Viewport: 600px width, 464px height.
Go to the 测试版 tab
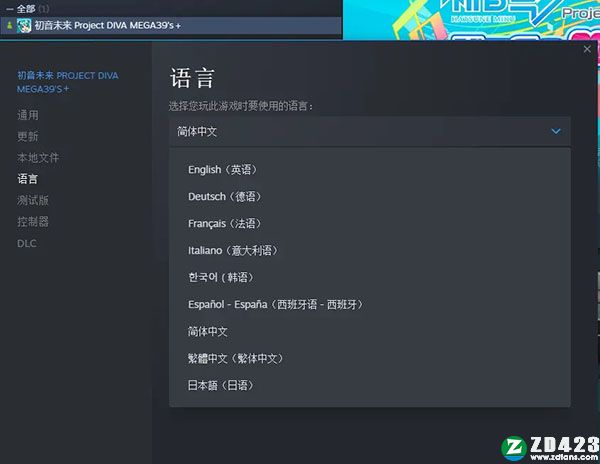tap(33, 200)
